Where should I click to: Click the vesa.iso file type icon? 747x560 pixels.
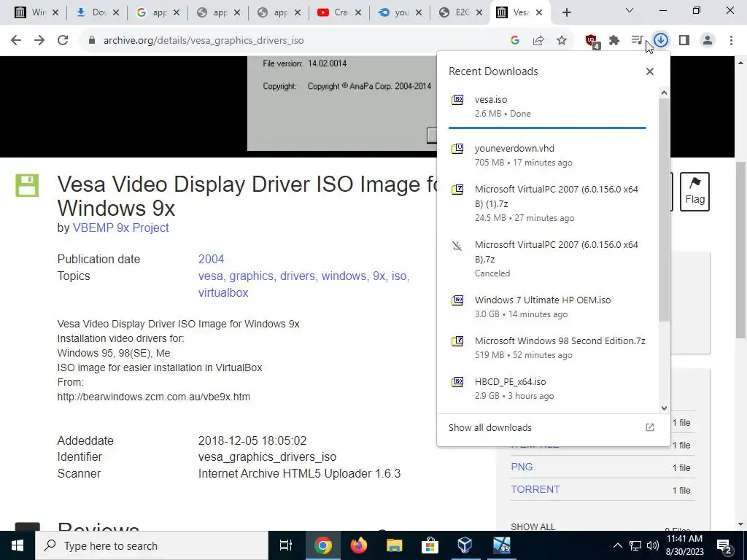(457, 99)
